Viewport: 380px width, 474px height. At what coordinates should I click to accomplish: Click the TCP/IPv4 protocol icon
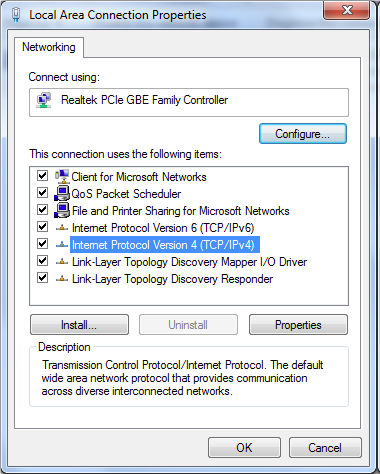(x=62, y=245)
